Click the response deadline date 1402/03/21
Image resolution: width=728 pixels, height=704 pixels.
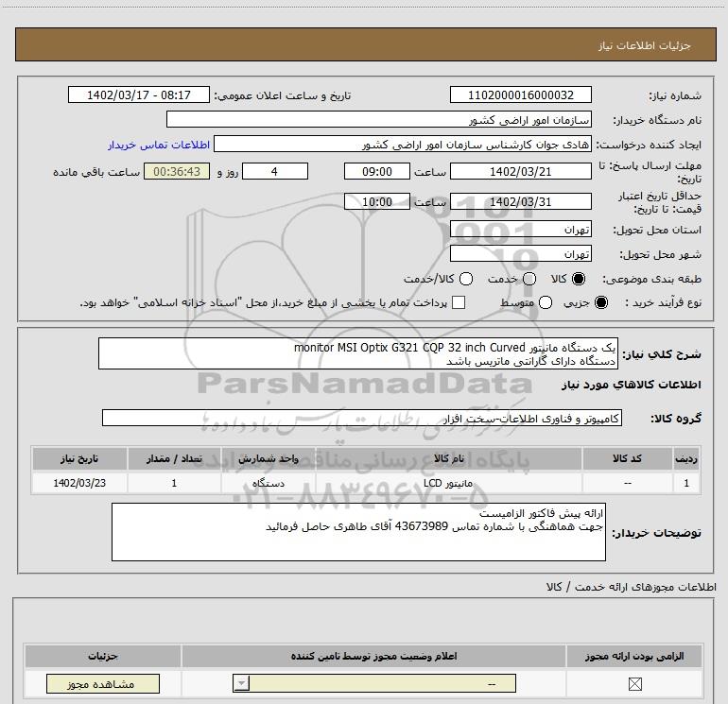click(520, 171)
